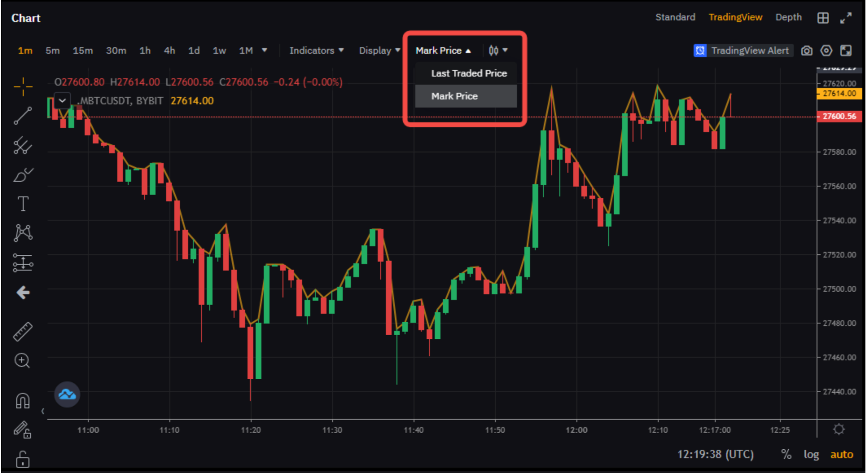Select the Text annotation tool
The height and width of the screenshot is (473, 868).
click(23, 204)
